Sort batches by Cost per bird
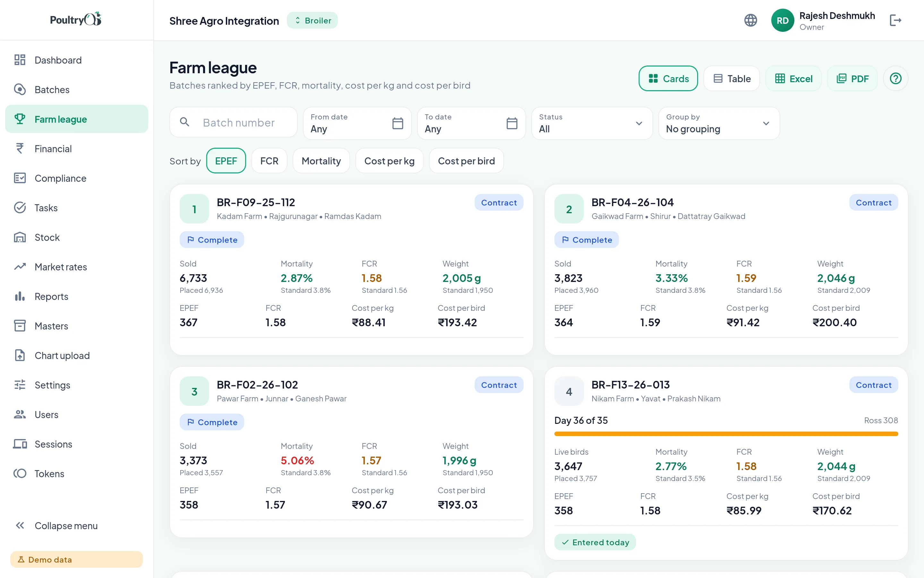 [466, 161]
